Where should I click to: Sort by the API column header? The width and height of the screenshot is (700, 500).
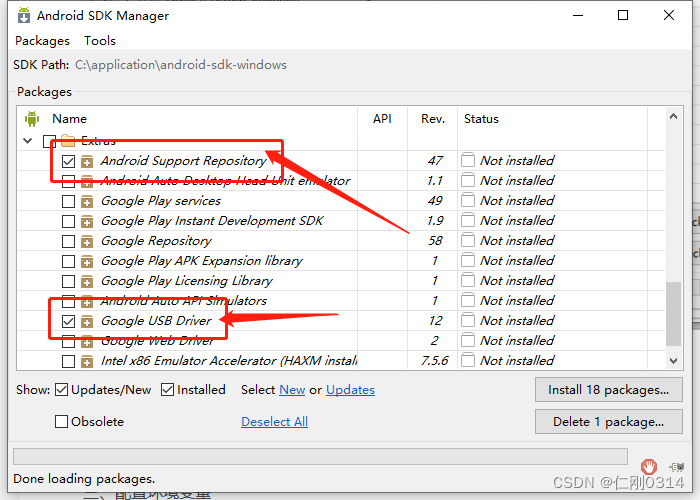tap(382, 119)
